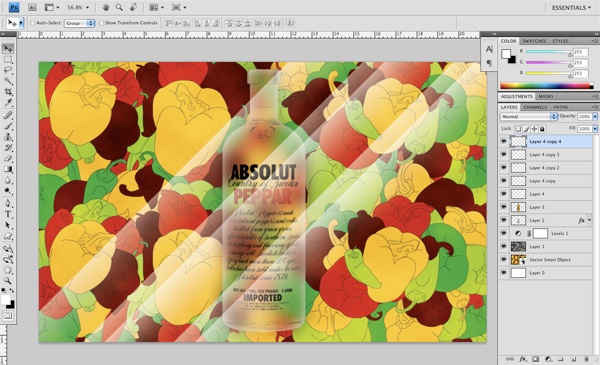Enable the Auto-Select checkbox
600x365 pixels.
coord(33,23)
